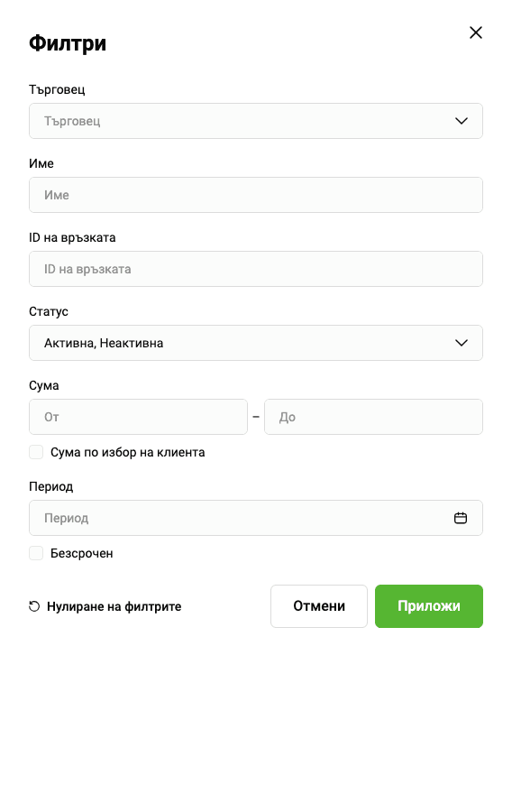Expand the Статус dropdown chevron arrow

pos(462,343)
